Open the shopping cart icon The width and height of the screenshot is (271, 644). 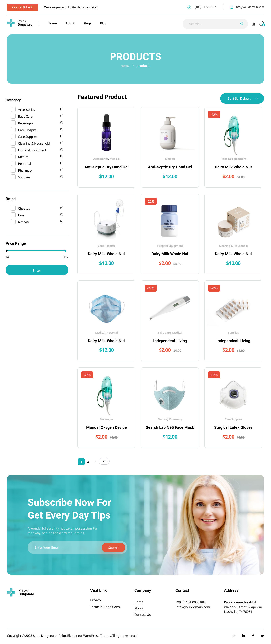[x=262, y=24]
